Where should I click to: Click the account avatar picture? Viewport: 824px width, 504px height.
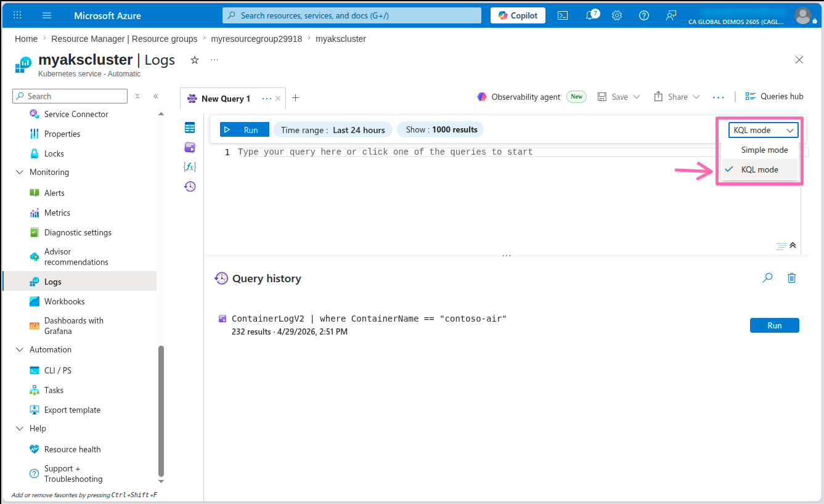coord(802,15)
